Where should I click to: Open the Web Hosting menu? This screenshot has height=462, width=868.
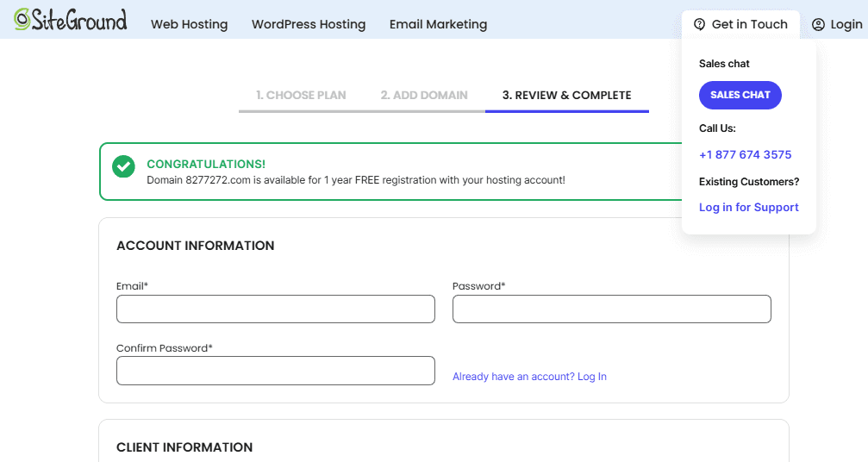click(189, 24)
